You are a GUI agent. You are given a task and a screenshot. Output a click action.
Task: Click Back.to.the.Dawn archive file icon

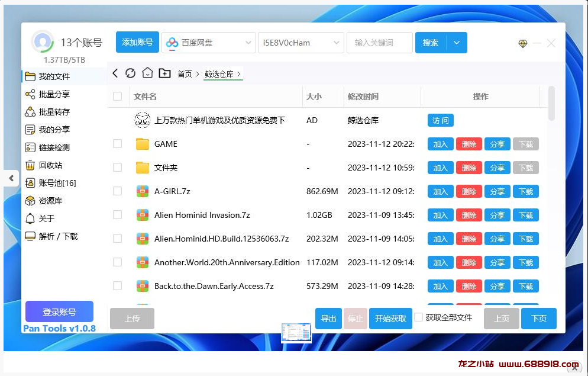coord(143,286)
